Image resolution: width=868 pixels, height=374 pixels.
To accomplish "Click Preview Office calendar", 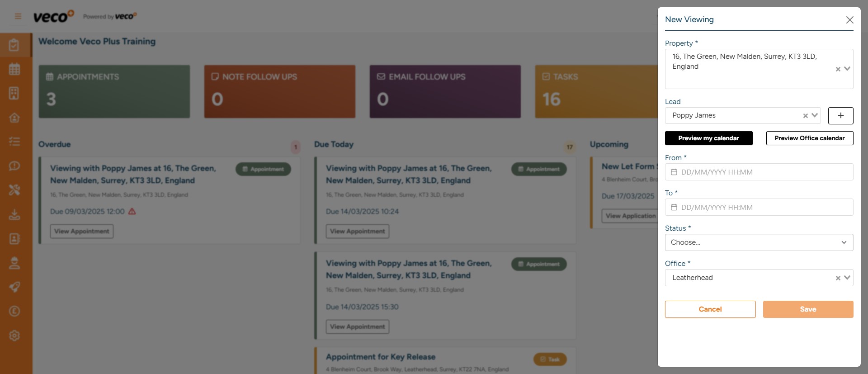I will 810,138.
